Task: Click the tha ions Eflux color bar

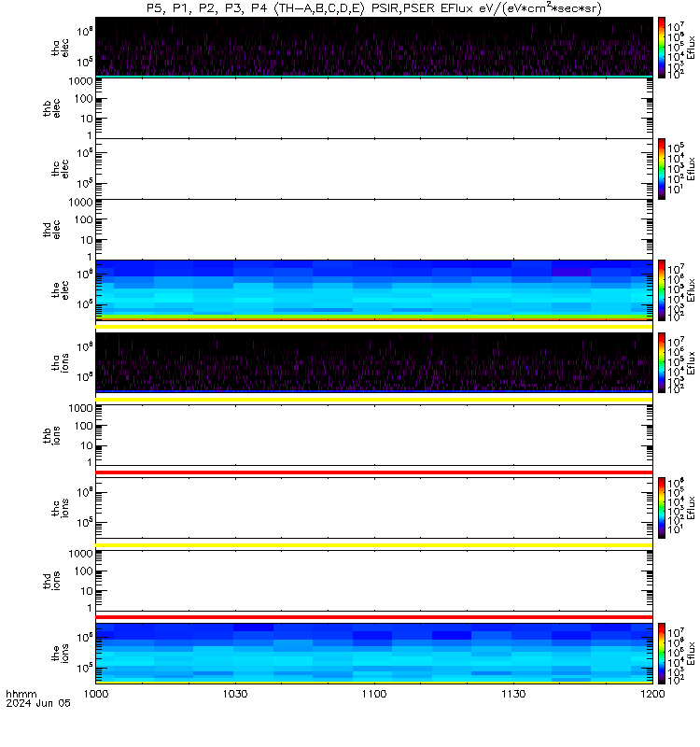Action: (x=662, y=363)
